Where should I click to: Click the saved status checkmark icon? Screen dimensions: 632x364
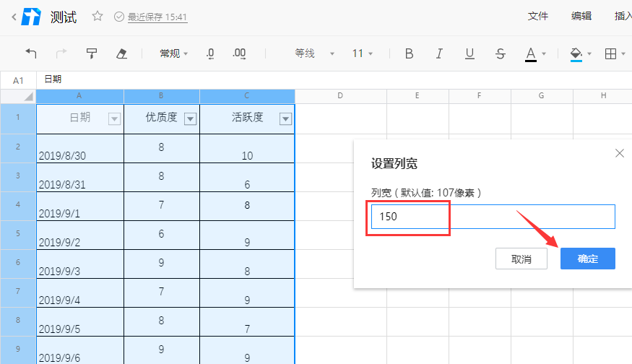pyautogui.click(x=119, y=17)
